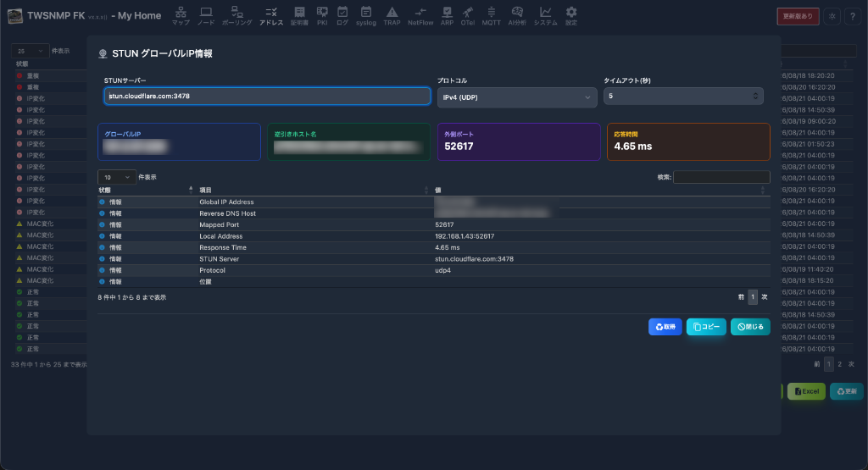The image size is (868, 470).
Task: Click the 閉じる close dialog button
Action: tap(751, 327)
